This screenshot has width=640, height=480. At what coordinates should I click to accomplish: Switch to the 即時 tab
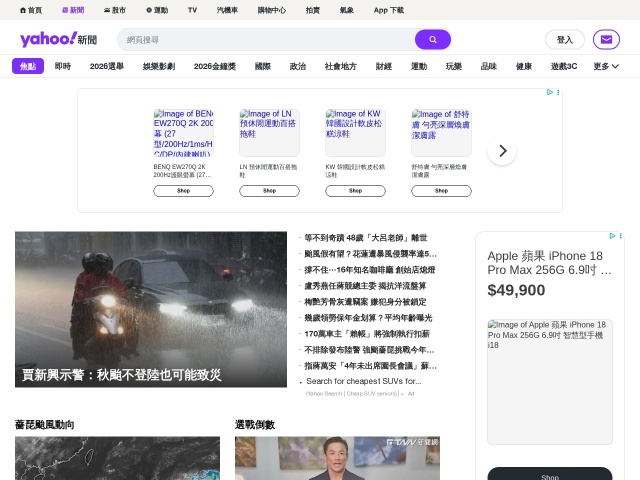[63, 66]
